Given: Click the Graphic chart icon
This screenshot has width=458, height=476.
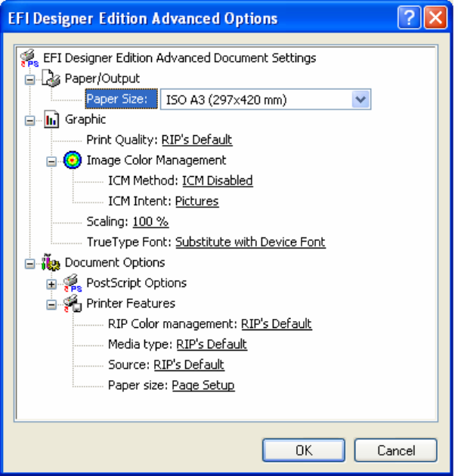Looking at the screenshot, I should [51, 119].
